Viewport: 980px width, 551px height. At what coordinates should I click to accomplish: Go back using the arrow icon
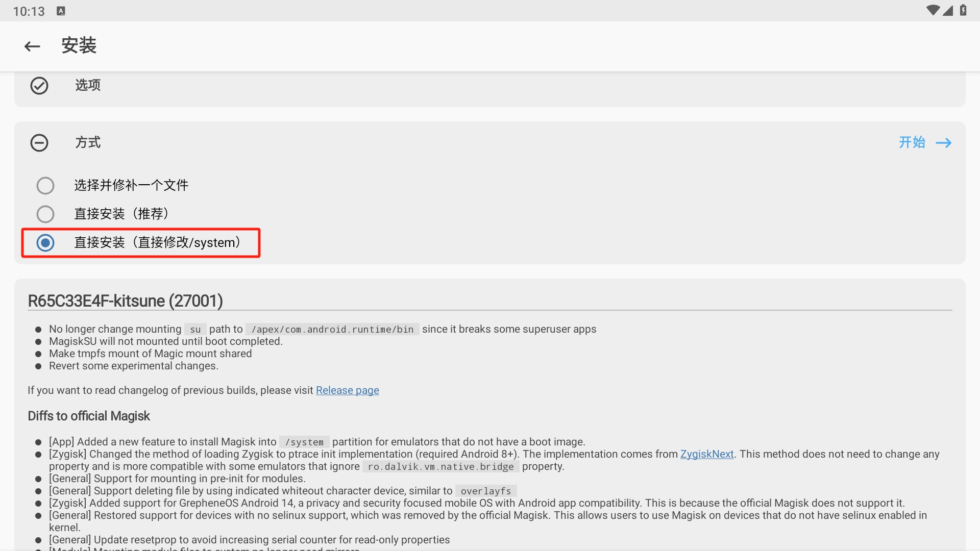tap(32, 46)
